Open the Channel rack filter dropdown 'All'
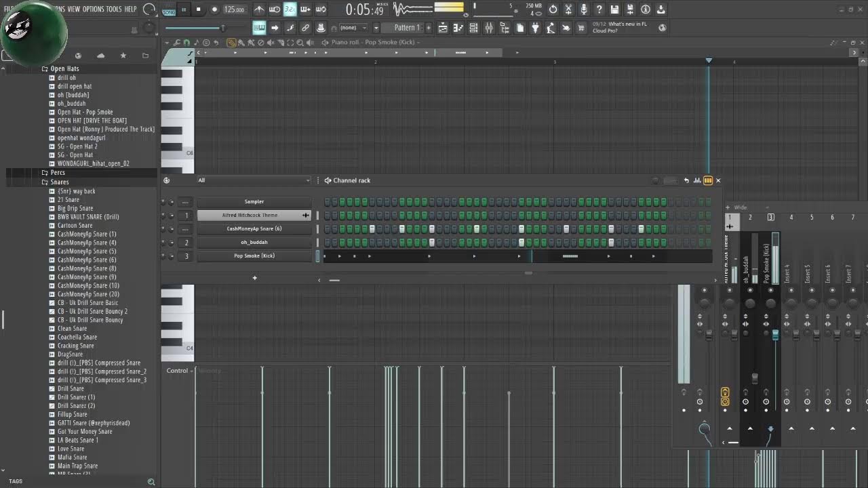Viewport: 868px width, 488px height. click(x=253, y=180)
